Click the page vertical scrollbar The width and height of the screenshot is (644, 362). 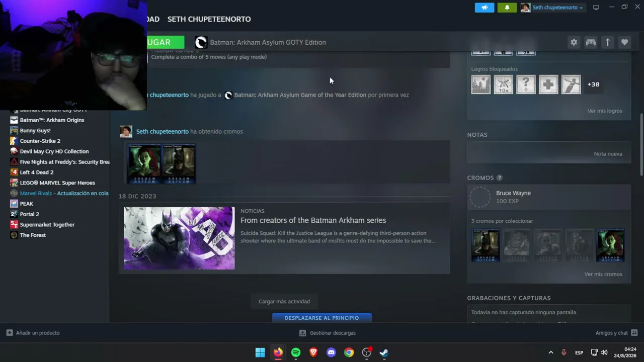pyautogui.click(x=641, y=145)
